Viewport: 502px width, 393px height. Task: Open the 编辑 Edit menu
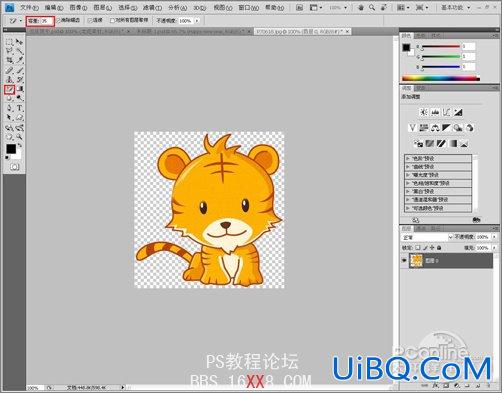[54, 7]
